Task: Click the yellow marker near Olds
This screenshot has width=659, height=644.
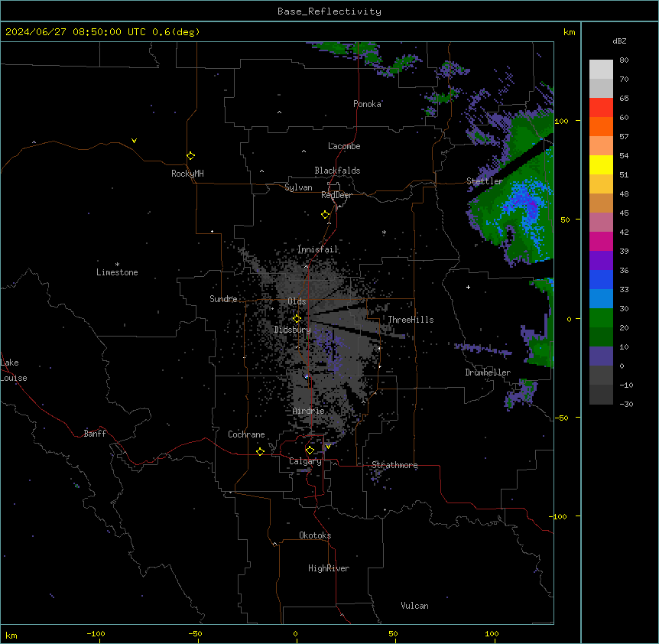Action: [x=297, y=319]
